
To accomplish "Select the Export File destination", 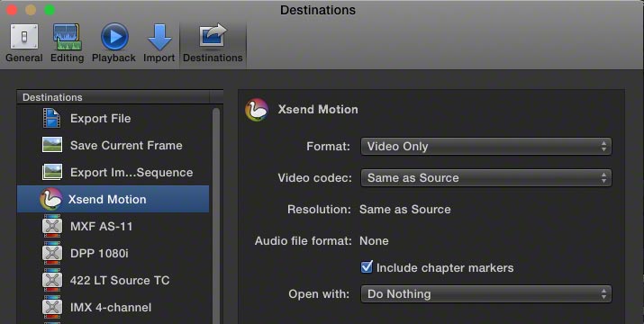I will point(113,118).
